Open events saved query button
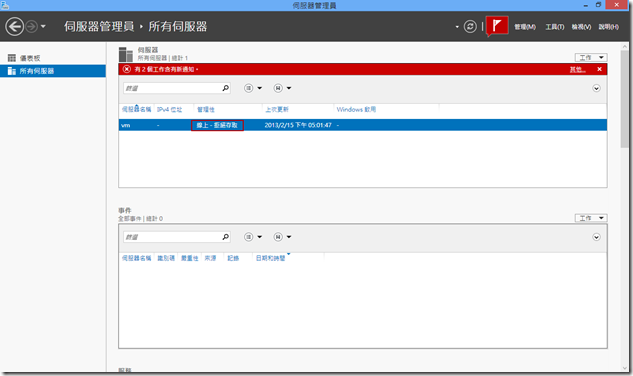This screenshot has width=633, height=376. click(278, 237)
